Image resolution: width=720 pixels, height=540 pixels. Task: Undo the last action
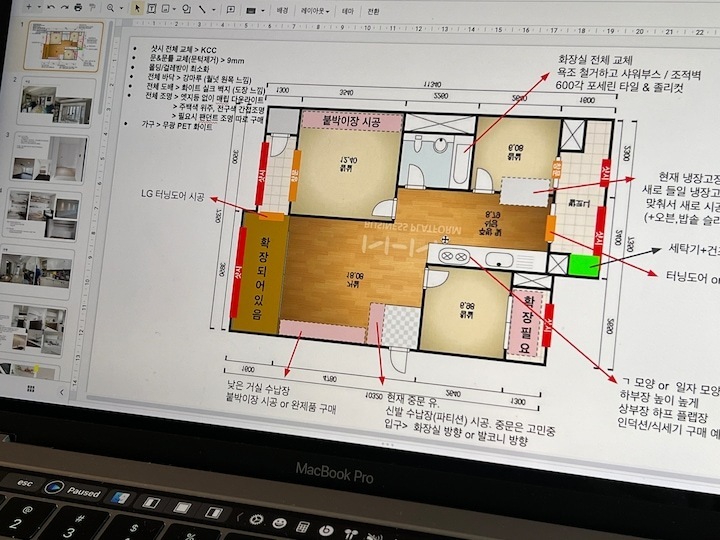point(51,7)
